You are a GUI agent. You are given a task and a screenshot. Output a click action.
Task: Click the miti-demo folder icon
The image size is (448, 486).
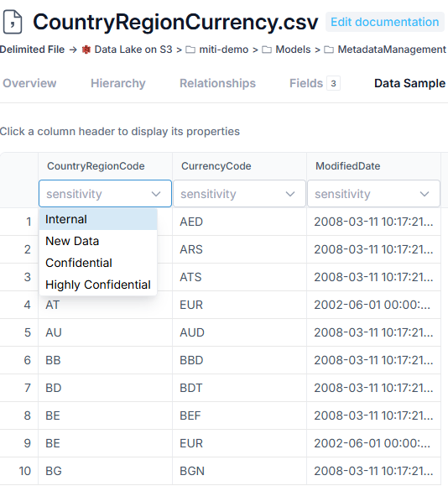[190, 50]
